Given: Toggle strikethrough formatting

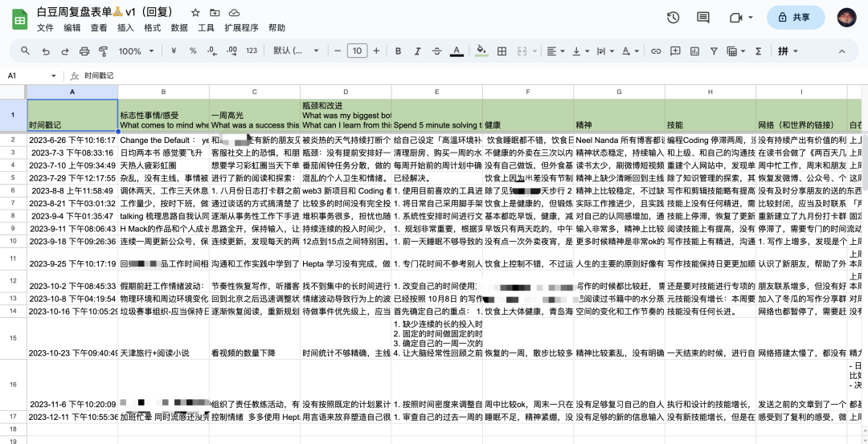Looking at the screenshot, I should coord(436,51).
